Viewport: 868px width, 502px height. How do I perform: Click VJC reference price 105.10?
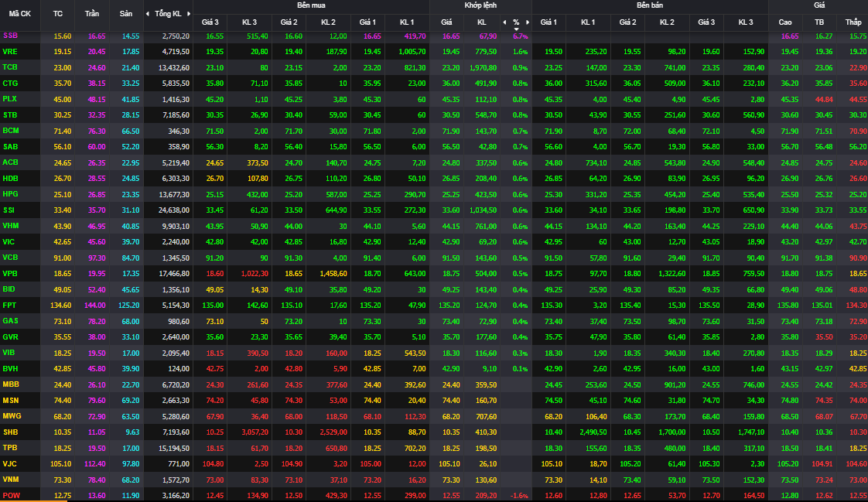pos(61,464)
